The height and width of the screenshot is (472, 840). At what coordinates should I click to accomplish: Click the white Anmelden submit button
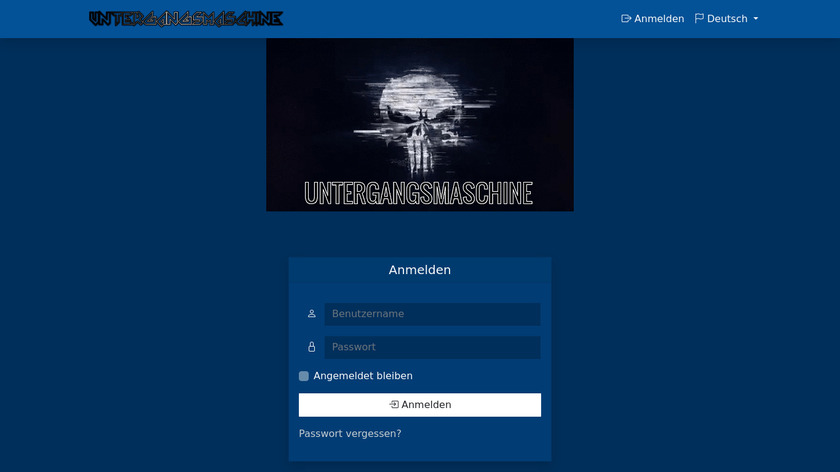(x=420, y=405)
